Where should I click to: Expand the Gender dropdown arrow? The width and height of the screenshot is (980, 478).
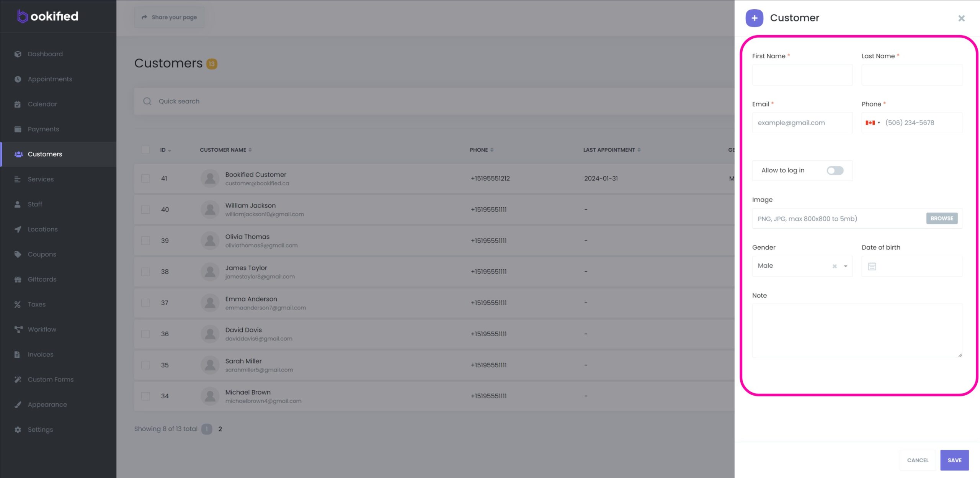pos(846,266)
